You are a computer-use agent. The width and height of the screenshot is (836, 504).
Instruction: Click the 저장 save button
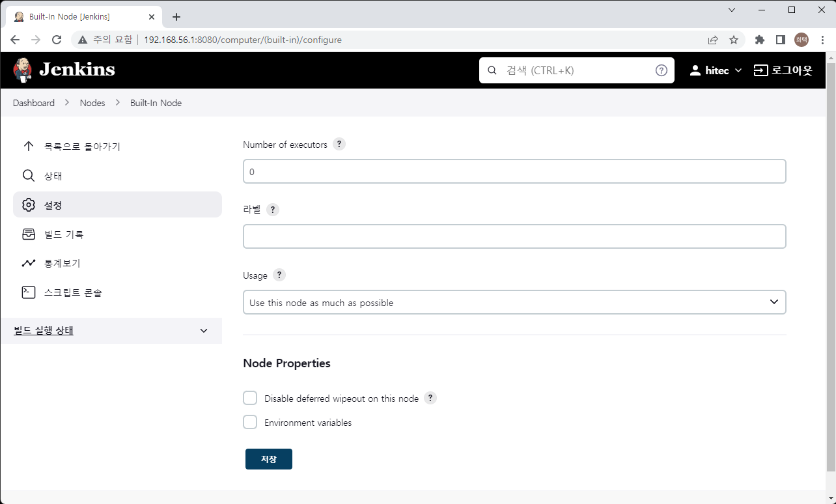pos(269,459)
